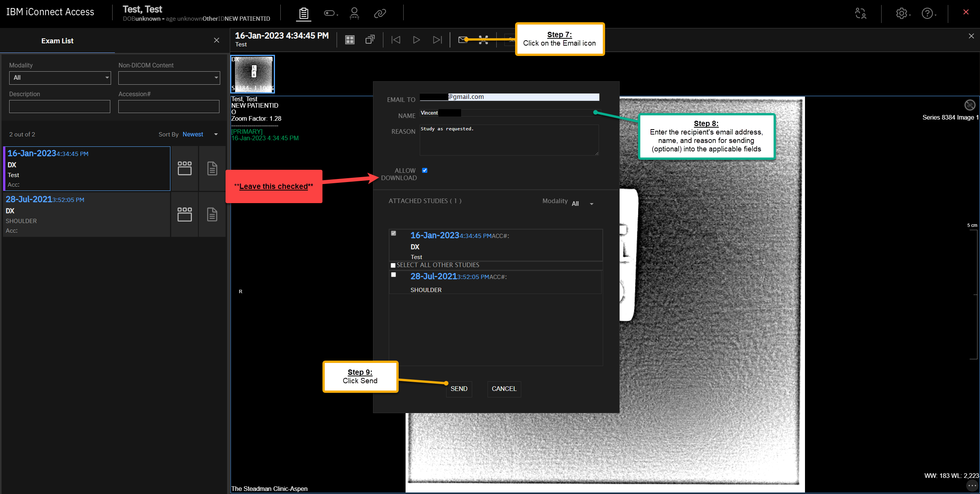Click the play cine button
980x494 pixels.
tap(416, 39)
